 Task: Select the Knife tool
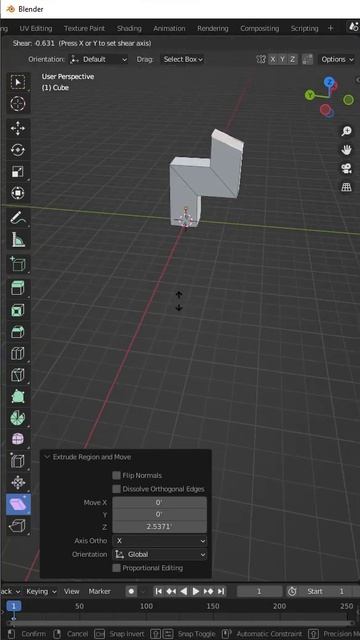pyautogui.click(x=18, y=375)
